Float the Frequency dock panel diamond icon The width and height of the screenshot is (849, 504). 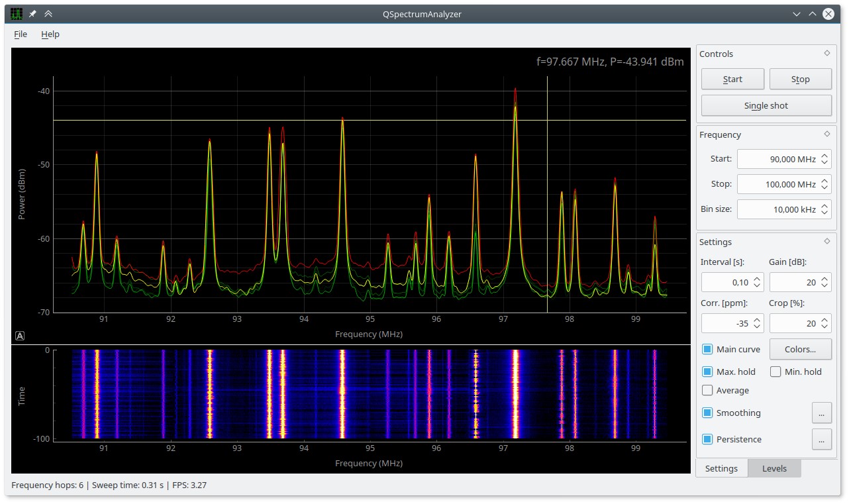click(826, 134)
